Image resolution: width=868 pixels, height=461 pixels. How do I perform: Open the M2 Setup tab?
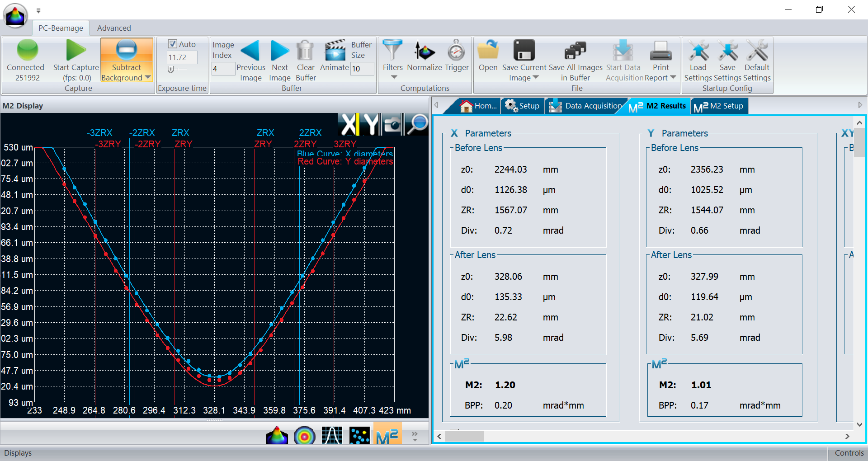click(719, 106)
